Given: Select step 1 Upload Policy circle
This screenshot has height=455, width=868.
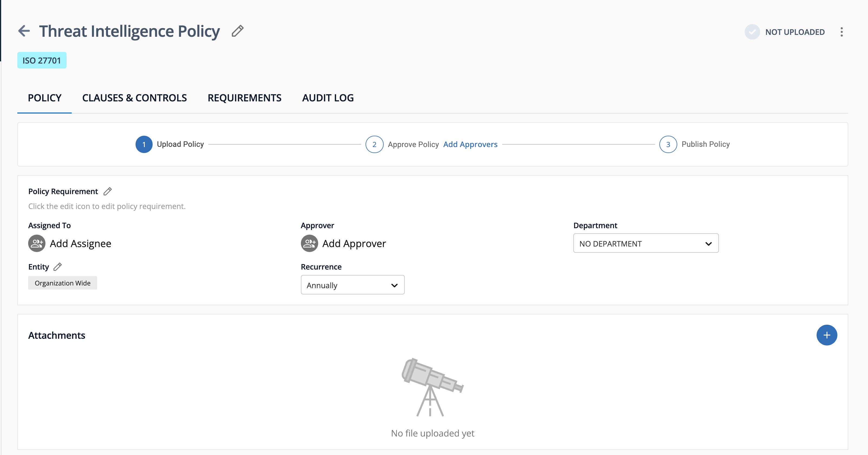Looking at the screenshot, I should [144, 144].
